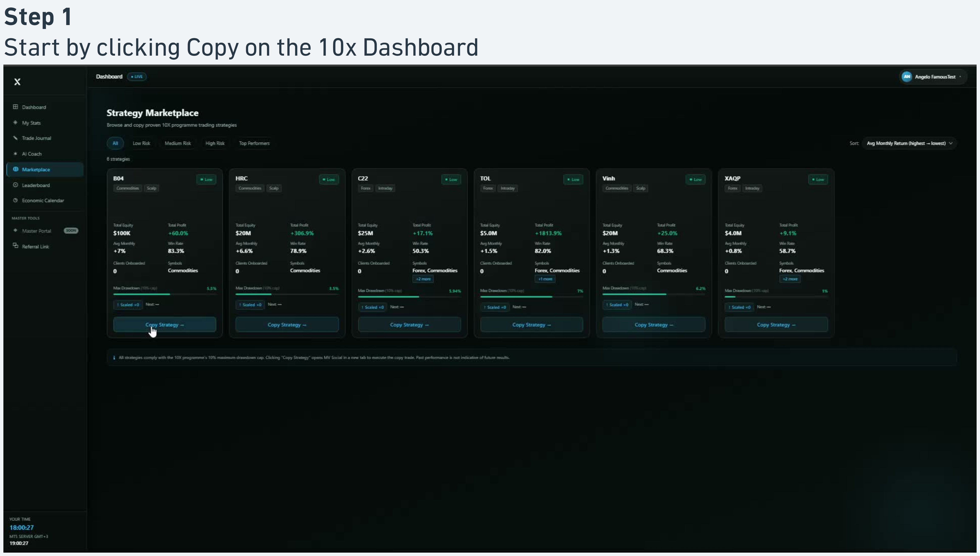The height and width of the screenshot is (556, 980).
Task: Click the Strategy Marketplace heading
Action: click(x=152, y=113)
